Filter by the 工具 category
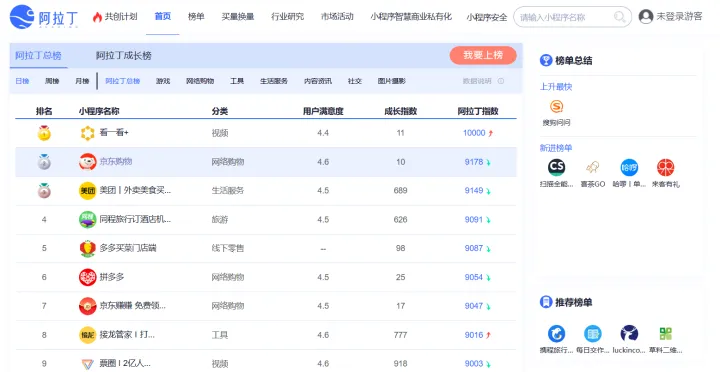 [236, 81]
